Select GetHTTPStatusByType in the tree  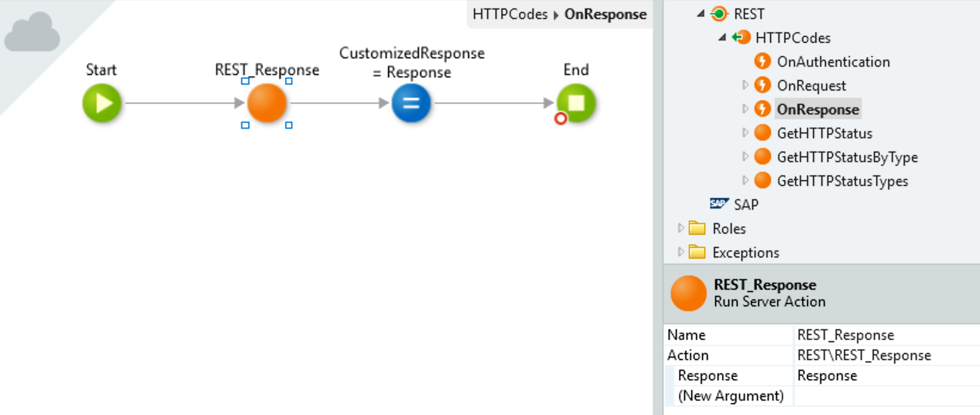[847, 157]
